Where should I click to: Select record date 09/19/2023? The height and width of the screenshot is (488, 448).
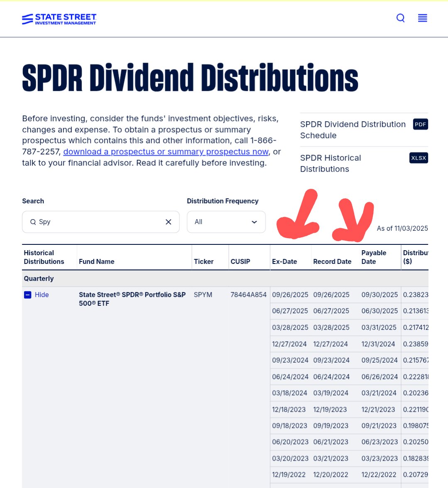pyautogui.click(x=330, y=426)
